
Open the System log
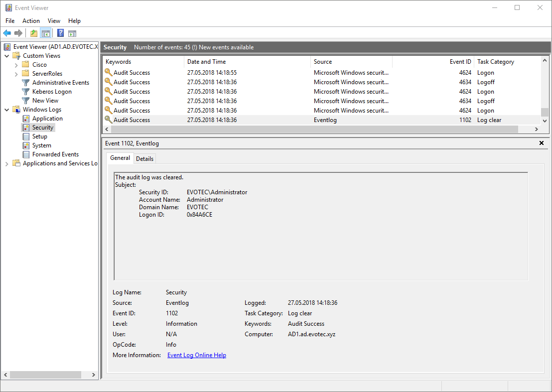(42, 145)
